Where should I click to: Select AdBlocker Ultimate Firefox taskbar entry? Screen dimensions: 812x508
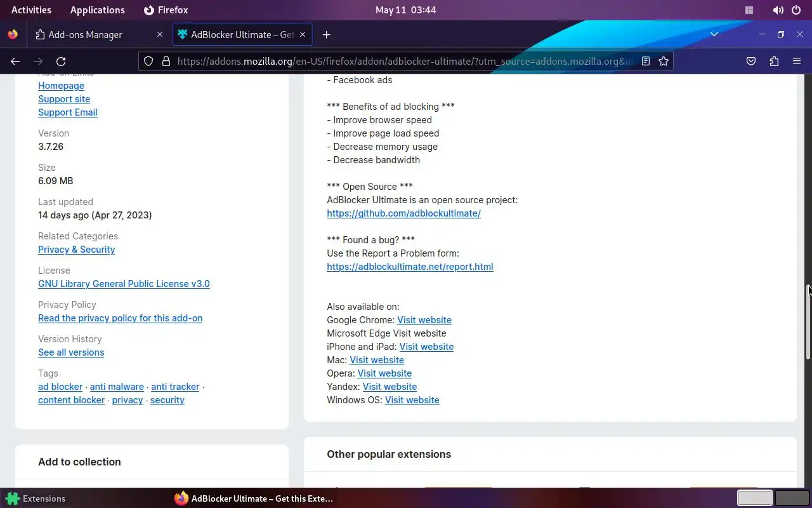tap(254, 498)
